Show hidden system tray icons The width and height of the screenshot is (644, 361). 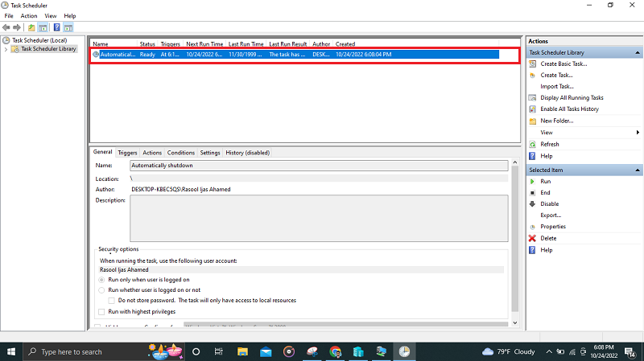(x=549, y=351)
